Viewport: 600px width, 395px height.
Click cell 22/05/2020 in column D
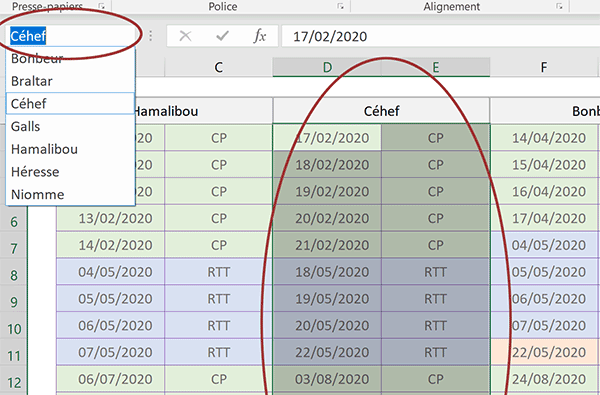click(x=327, y=352)
